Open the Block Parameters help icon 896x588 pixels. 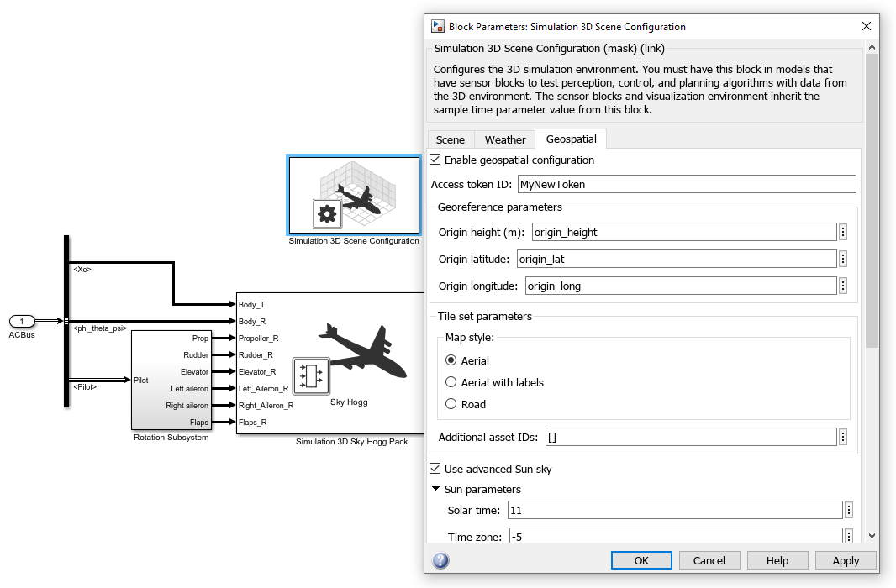pyautogui.click(x=440, y=560)
